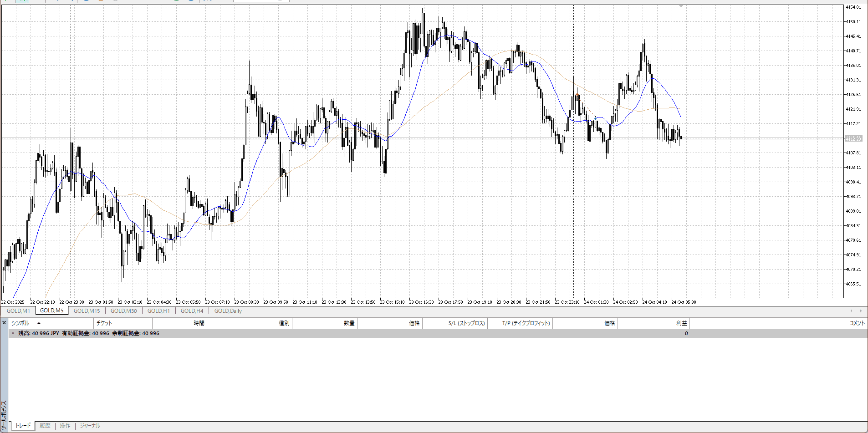Select the active GOLD,M5 chart tab

pos(52,311)
